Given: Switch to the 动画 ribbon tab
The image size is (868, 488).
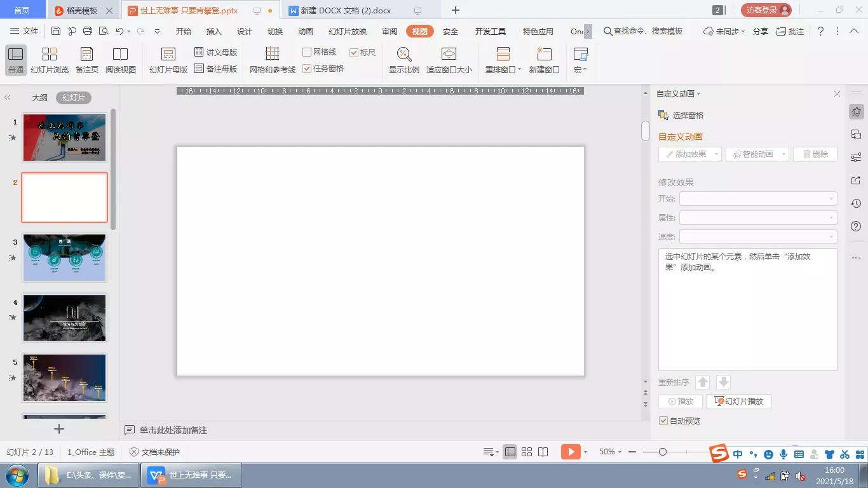Looking at the screenshot, I should pos(306,30).
